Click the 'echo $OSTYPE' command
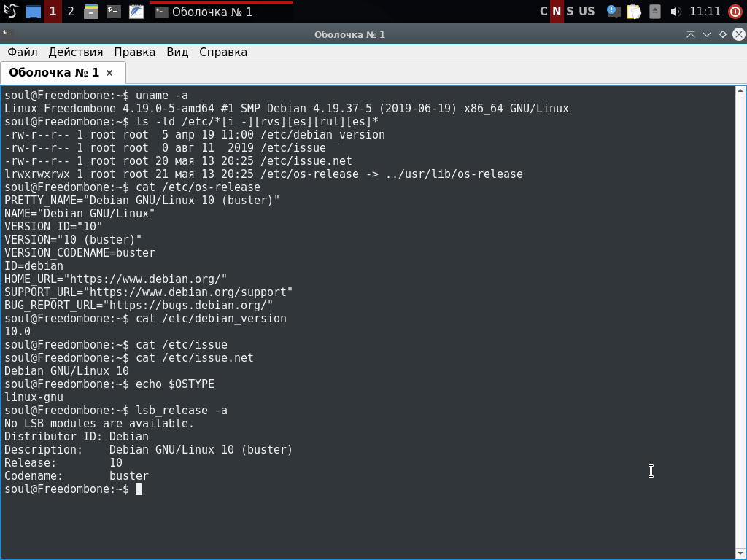 [175, 384]
